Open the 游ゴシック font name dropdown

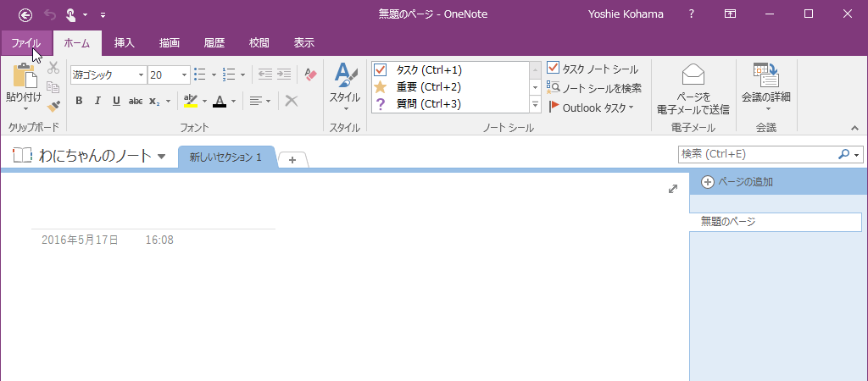coord(141,75)
